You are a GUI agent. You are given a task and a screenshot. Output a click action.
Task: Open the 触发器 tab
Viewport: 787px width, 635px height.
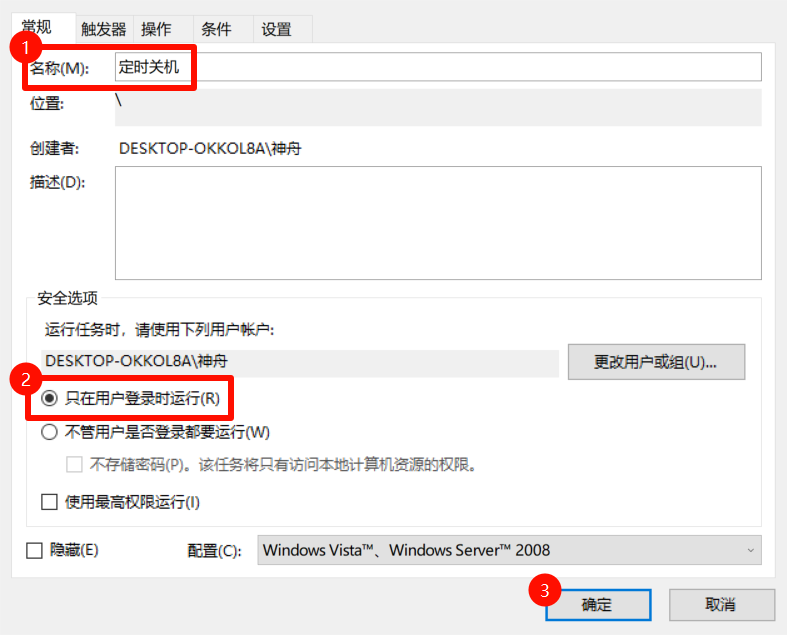(104, 29)
